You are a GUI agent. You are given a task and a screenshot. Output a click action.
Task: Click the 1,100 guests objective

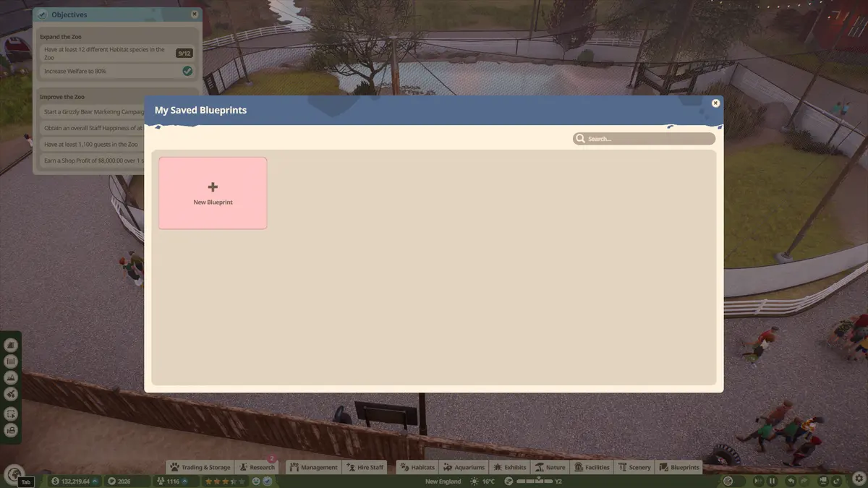click(x=93, y=145)
